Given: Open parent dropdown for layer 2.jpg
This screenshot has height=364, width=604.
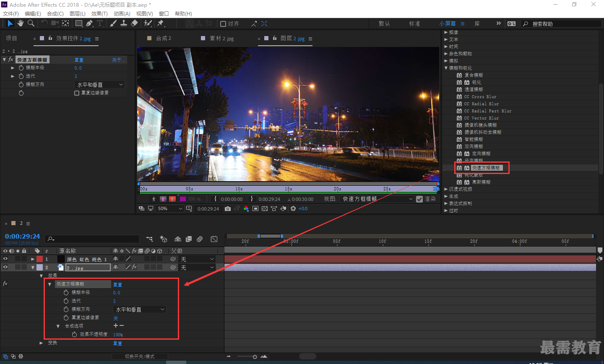Looking at the screenshot, I should pyautogui.click(x=197, y=267).
